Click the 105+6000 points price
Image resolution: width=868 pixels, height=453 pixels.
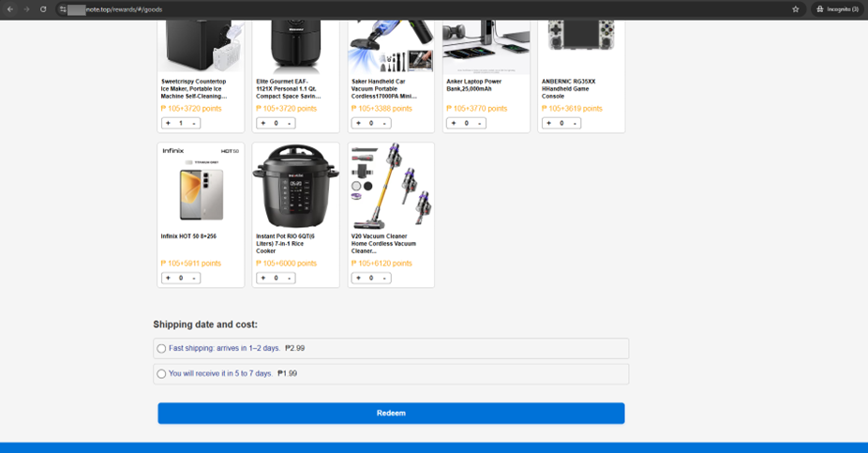286,264
